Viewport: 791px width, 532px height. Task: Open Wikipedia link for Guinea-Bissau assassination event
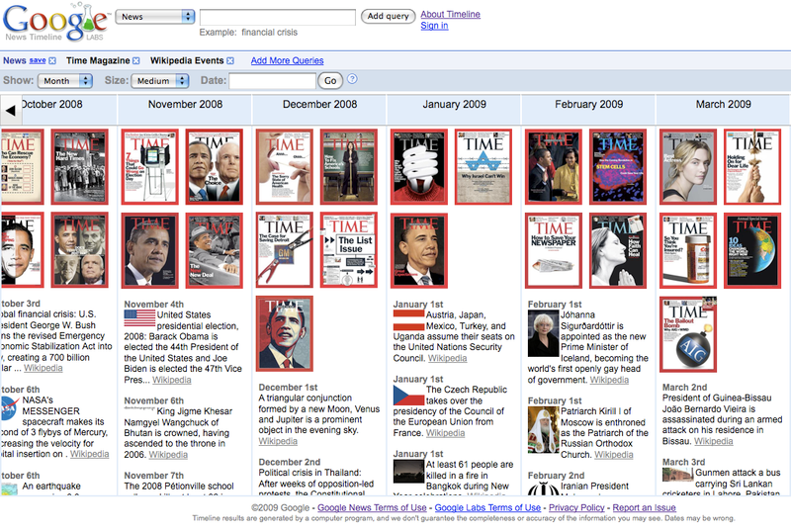click(x=713, y=441)
